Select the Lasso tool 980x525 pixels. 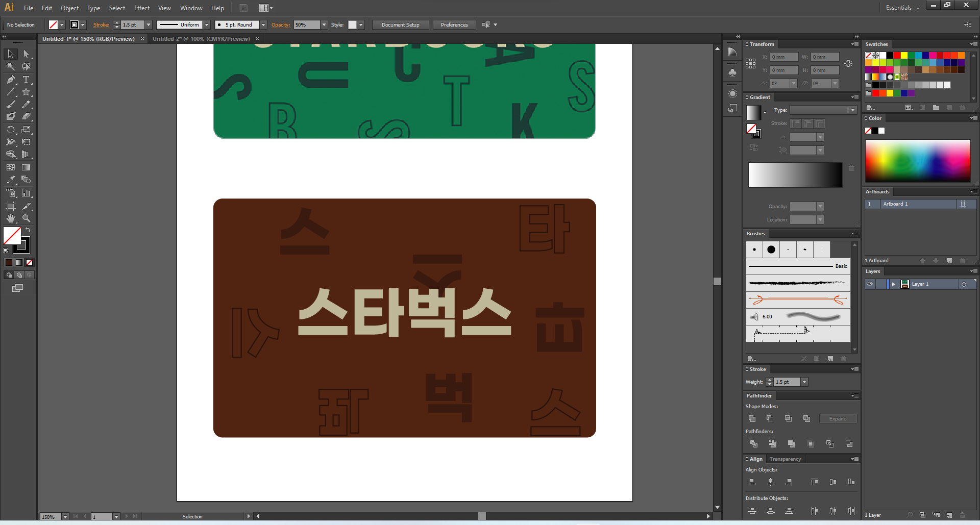click(x=26, y=67)
